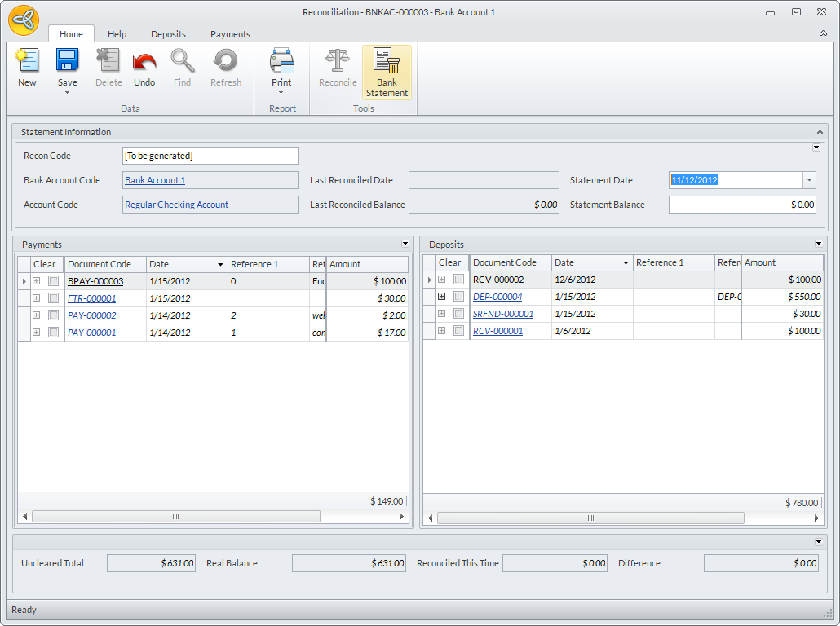This screenshot has height=626, width=840.
Task: Open the Payments ribbon tab
Action: pyautogui.click(x=230, y=34)
